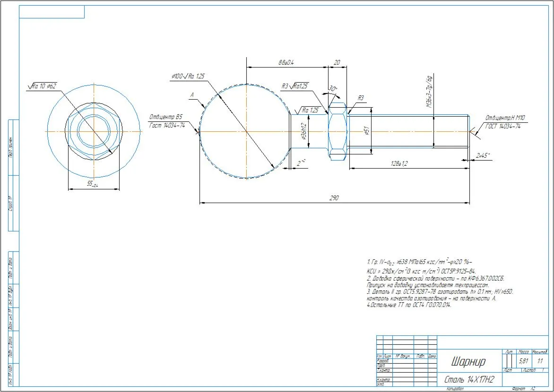The width and height of the screenshot is (554, 392).
Task: Select surface label A on the sphere
Action: (192, 95)
